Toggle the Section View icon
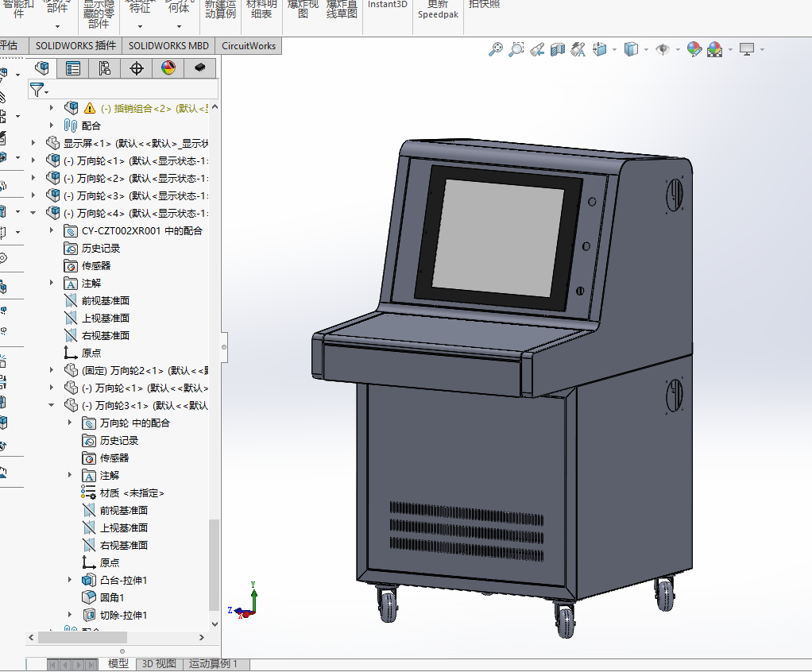This screenshot has height=672, width=812. pyautogui.click(x=558, y=49)
